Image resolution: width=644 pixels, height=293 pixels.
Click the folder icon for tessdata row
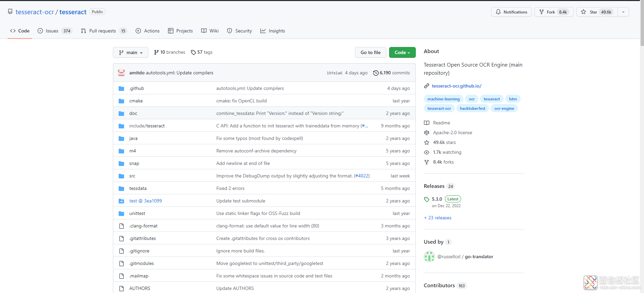[x=121, y=189]
